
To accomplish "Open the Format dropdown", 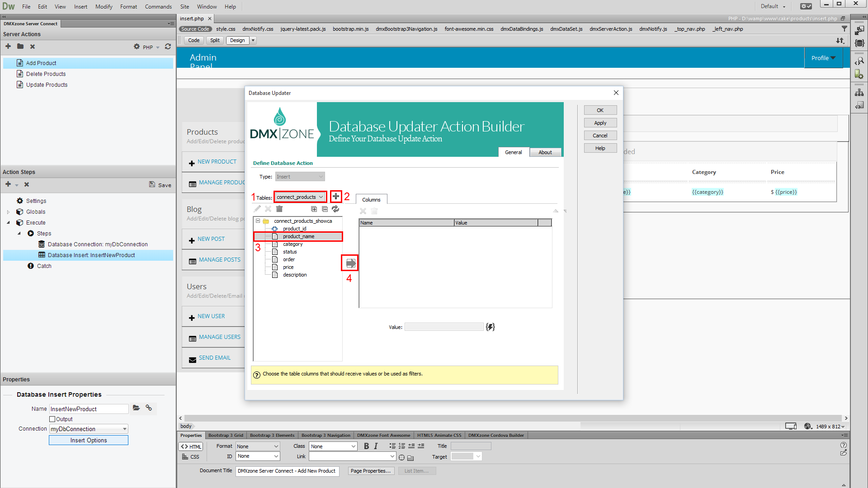I will pyautogui.click(x=258, y=446).
